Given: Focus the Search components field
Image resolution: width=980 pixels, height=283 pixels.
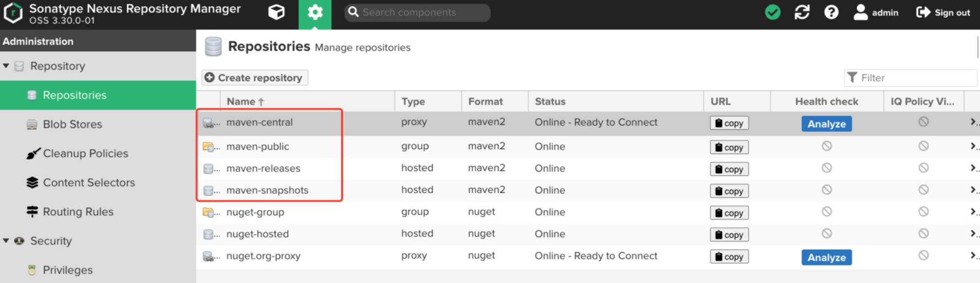Looking at the screenshot, I should pos(417,13).
